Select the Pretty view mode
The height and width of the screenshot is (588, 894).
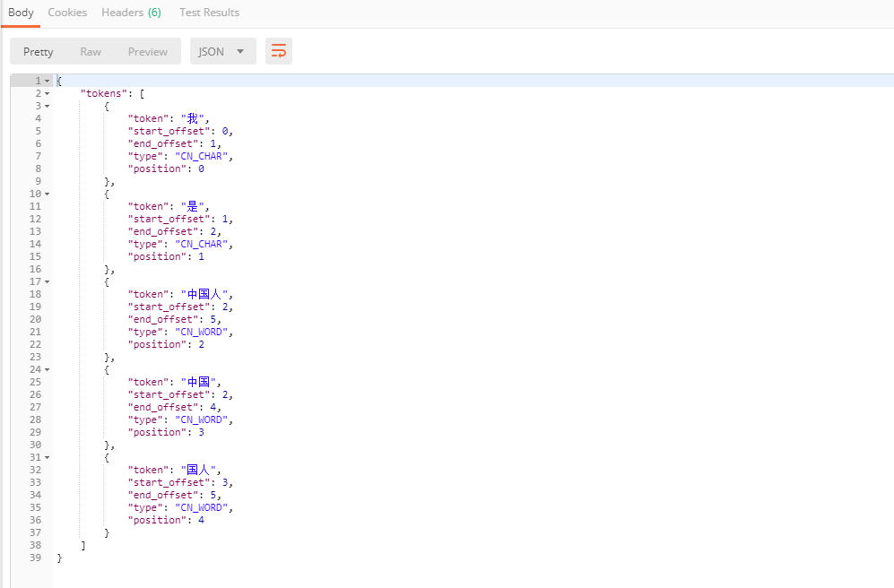click(x=38, y=51)
